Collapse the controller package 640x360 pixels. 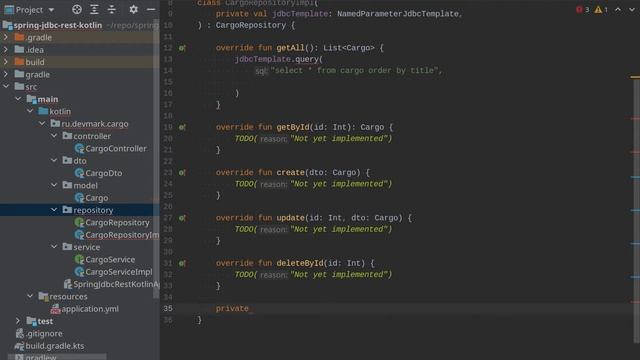pyautogui.click(x=54, y=136)
